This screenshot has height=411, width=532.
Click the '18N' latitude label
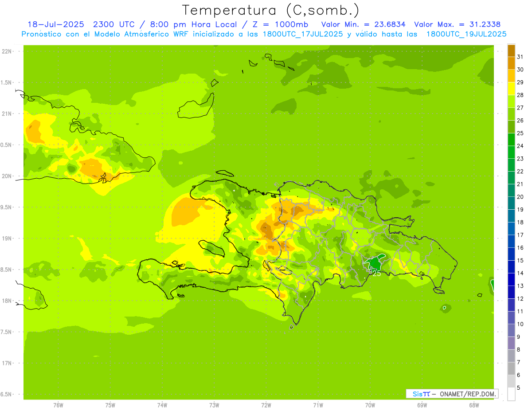click(x=7, y=301)
